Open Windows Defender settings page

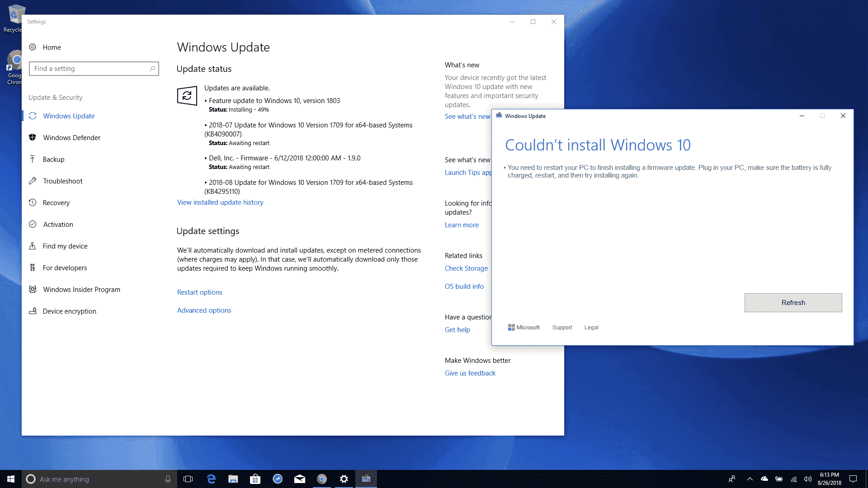tap(71, 137)
